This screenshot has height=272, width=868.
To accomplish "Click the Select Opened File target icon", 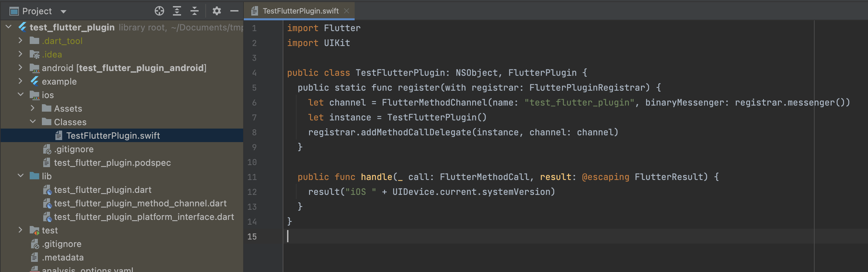I will [x=159, y=11].
